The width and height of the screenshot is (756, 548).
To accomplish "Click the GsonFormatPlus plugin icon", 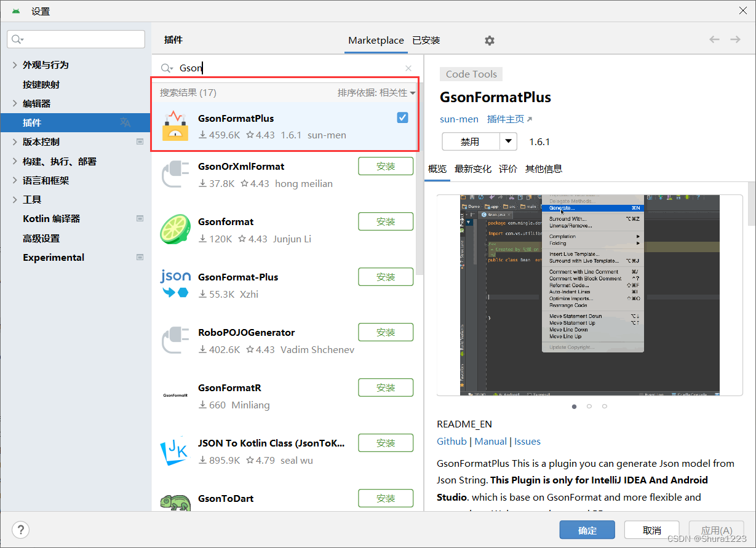I will [176, 125].
